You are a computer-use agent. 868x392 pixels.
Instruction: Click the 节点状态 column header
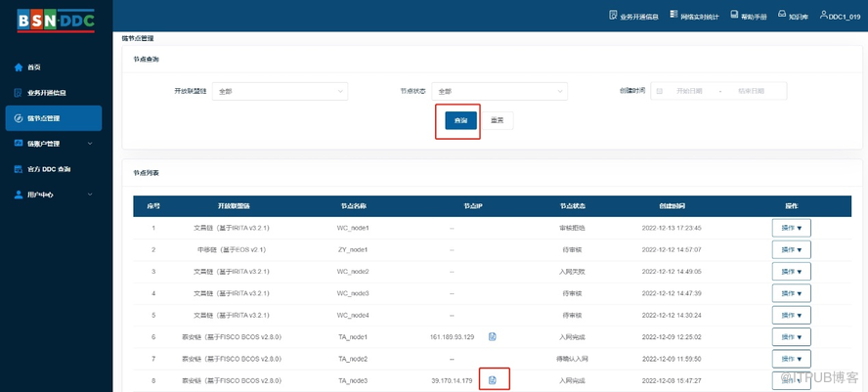[x=573, y=206]
